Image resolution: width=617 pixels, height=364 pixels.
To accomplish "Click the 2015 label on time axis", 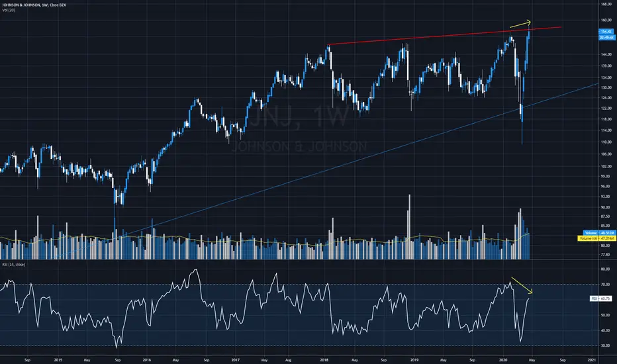I will (58, 359).
